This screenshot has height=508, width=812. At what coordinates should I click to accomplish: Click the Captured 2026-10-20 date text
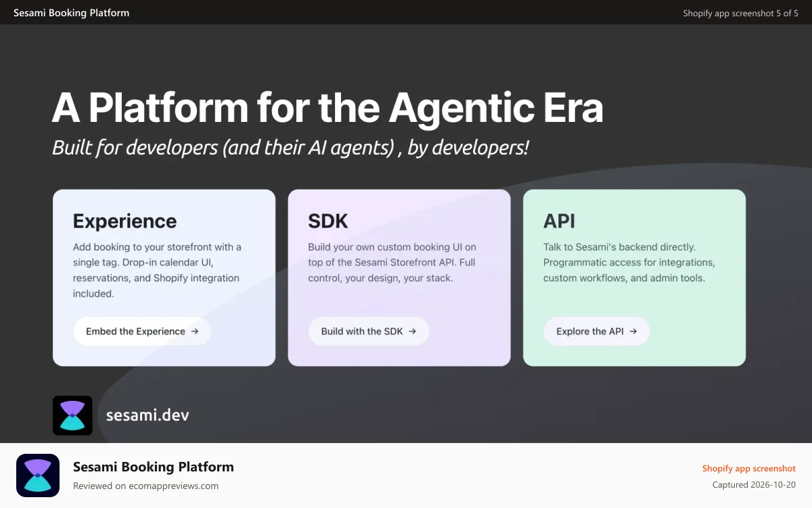754,485
